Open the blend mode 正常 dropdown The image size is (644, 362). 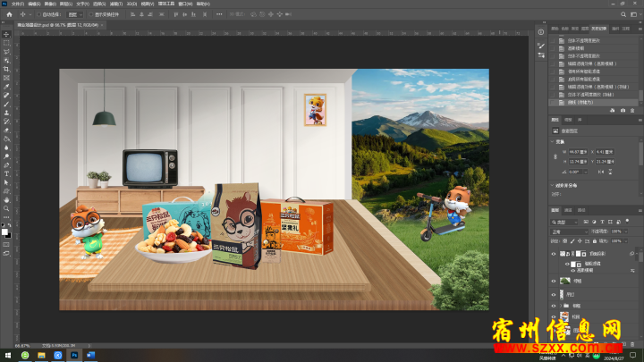[569, 231]
